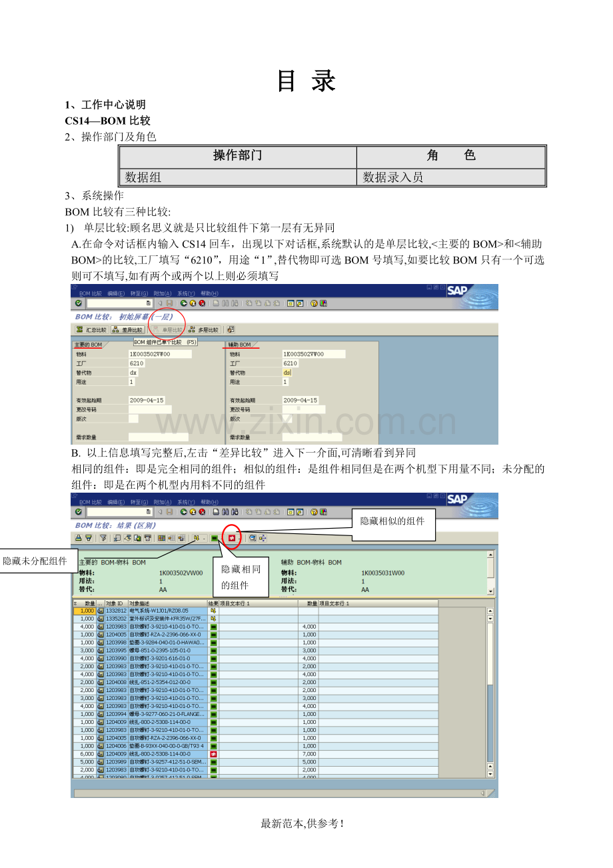Hide unassigned components with the yellow icon
613x868 pixels.
(196, 538)
